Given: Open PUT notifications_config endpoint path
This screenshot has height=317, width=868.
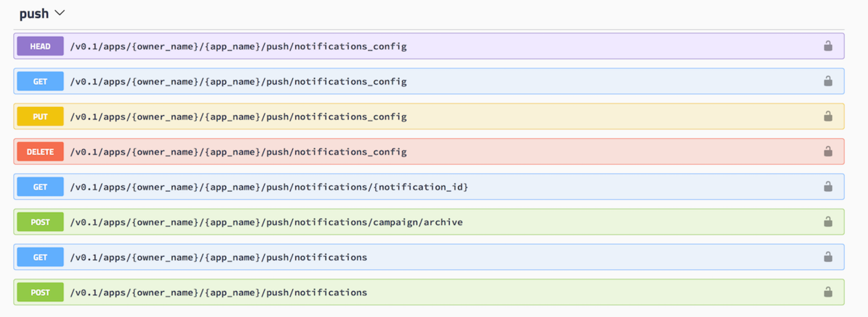Looking at the screenshot, I should tap(238, 117).
